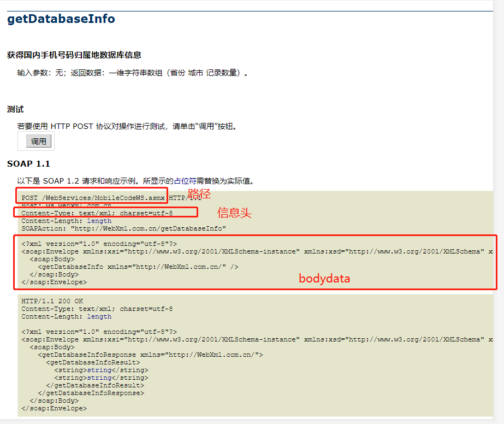Click the request Content-Type header inside red box
This screenshot has height=424, width=504.
pos(97,213)
